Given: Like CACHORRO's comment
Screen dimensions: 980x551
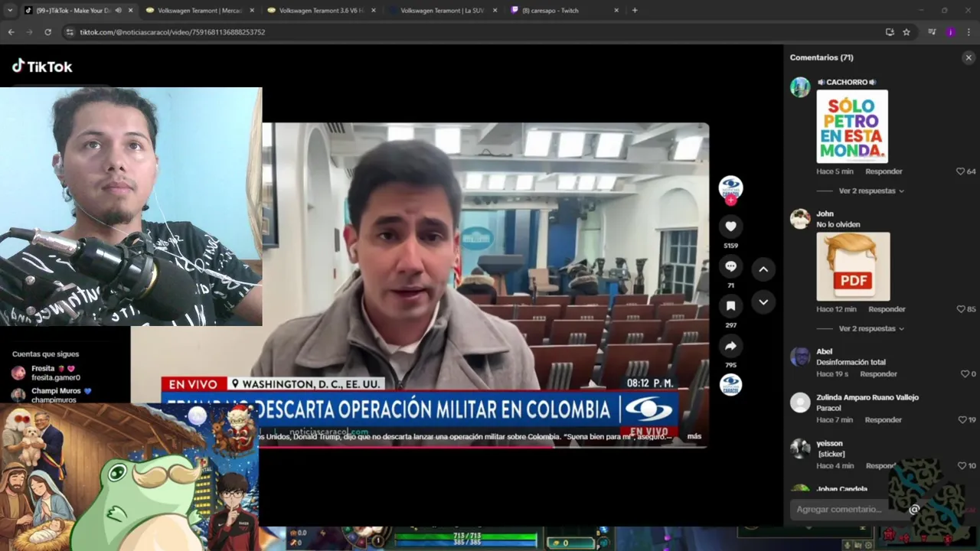Looking at the screenshot, I should (960, 171).
